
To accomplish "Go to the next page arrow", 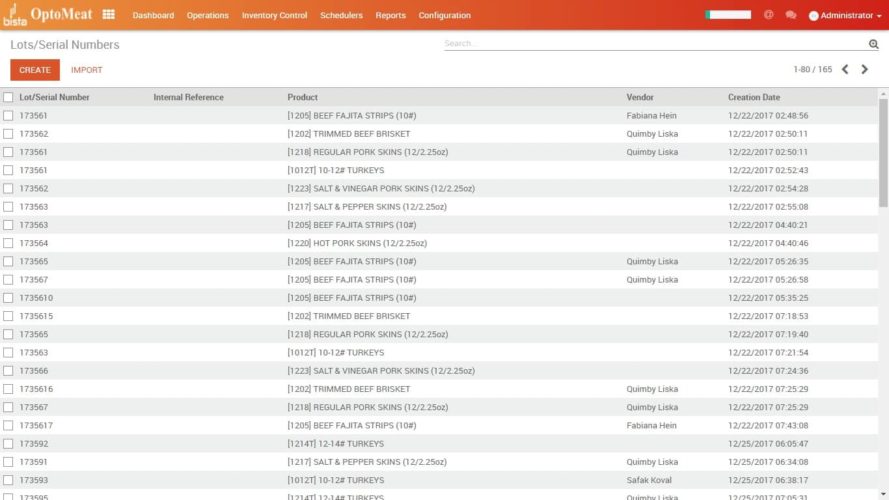I will click(x=865, y=70).
